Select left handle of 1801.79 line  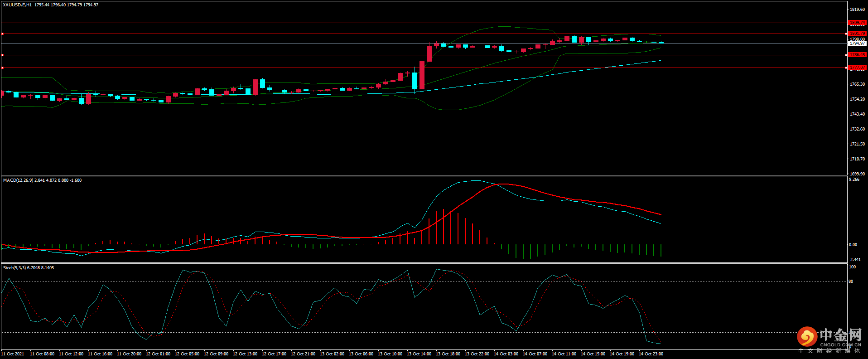(x=2, y=34)
